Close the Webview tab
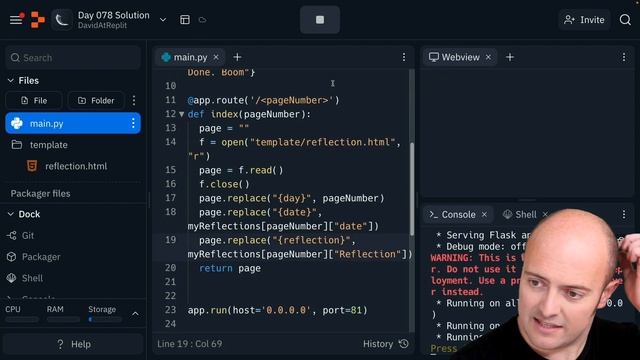The width and height of the screenshot is (640, 360). [x=488, y=57]
